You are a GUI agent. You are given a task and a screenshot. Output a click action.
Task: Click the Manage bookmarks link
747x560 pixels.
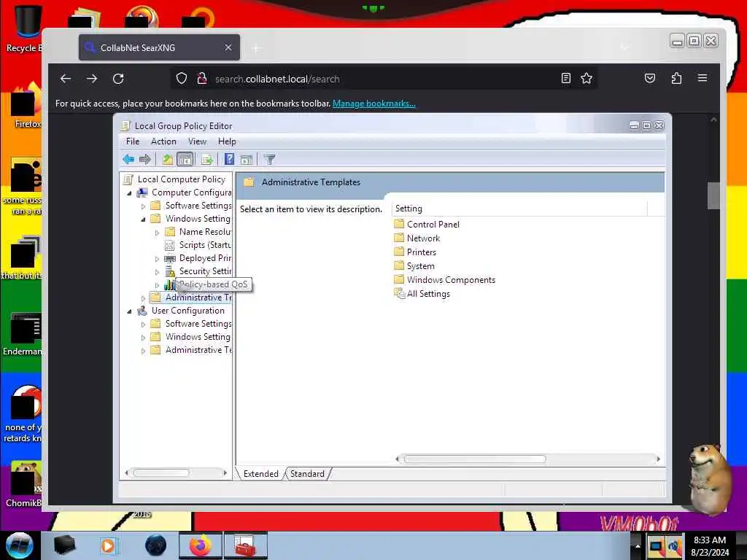[374, 104]
